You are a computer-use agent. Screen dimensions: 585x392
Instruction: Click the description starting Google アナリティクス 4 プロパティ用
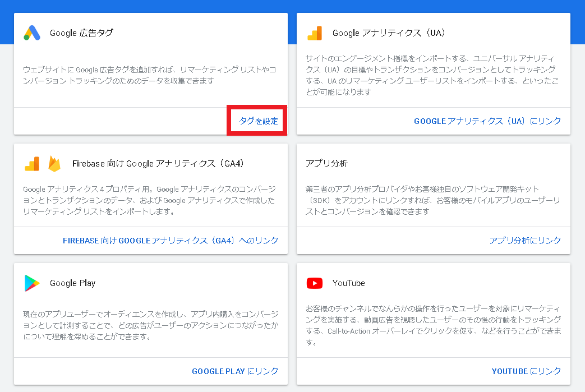pyautogui.click(x=150, y=200)
